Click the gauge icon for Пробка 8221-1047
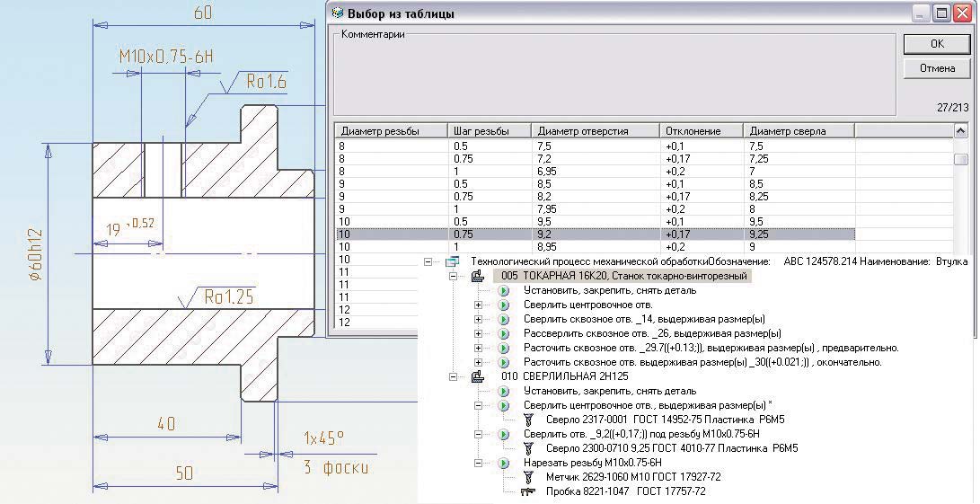Screen dimensions: 980x504 click(x=528, y=491)
